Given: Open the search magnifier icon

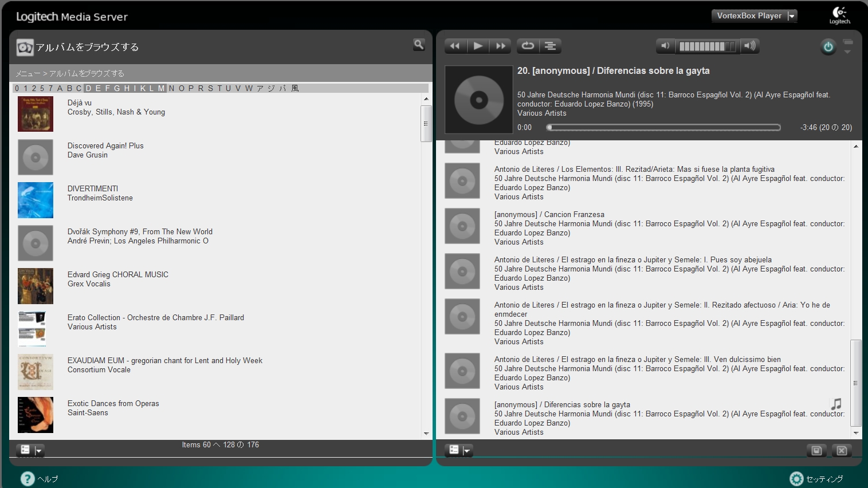Looking at the screenshot, I should (x=419, y=44).
